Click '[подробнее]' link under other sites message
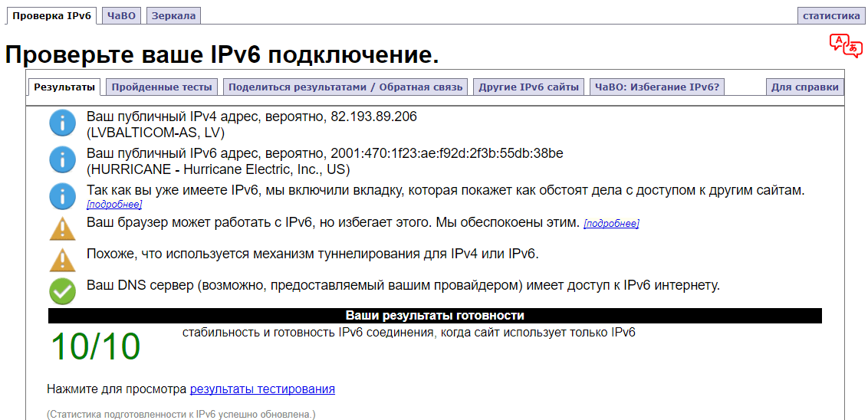 (114, 205)
